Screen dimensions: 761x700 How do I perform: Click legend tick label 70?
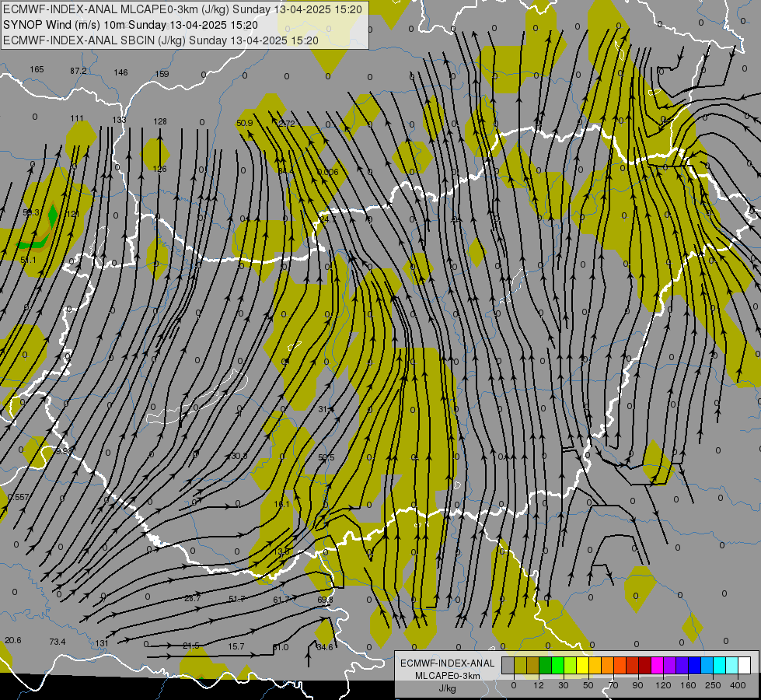[x=613, y=685]
